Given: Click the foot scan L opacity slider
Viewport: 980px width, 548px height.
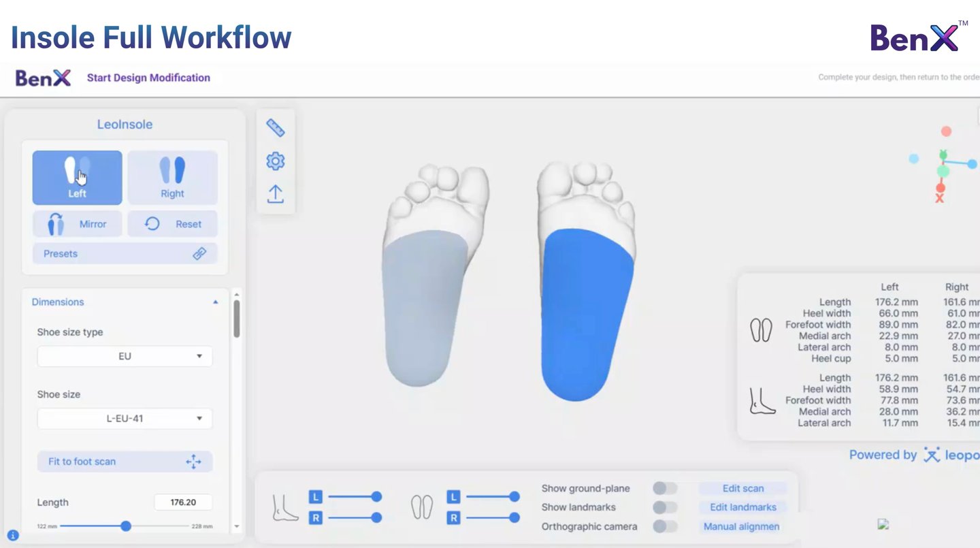Looking at the screenshot, I should click(x=355, y=497).
